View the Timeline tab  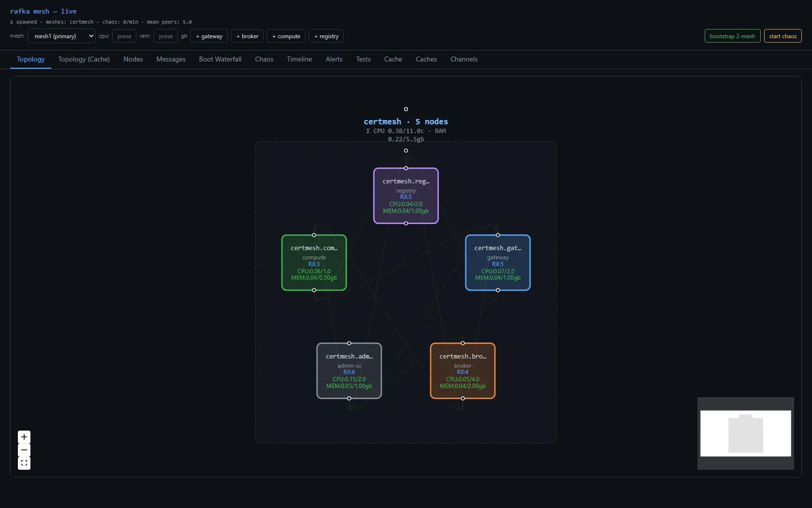click(x=299, y=59)
